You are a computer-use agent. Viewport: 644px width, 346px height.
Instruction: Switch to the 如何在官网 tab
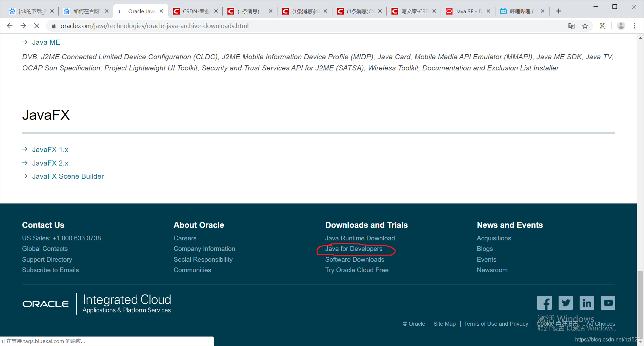coord(86,11)
